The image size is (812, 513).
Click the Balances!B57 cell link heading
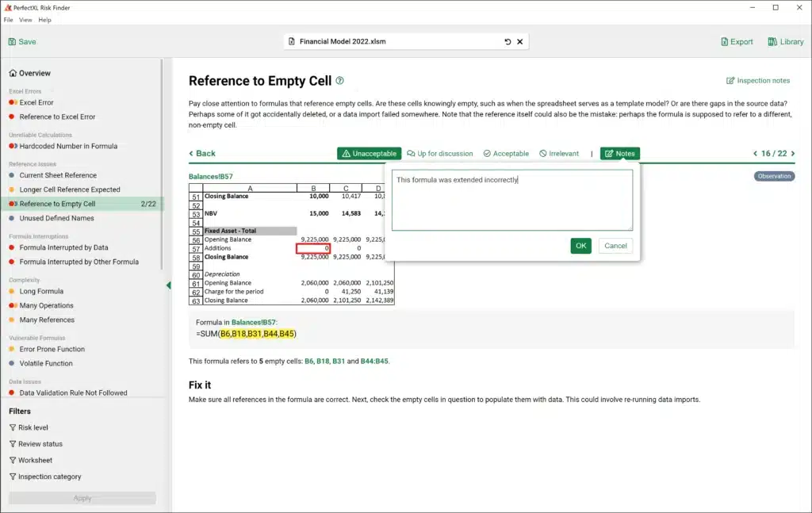click(211, 177)
